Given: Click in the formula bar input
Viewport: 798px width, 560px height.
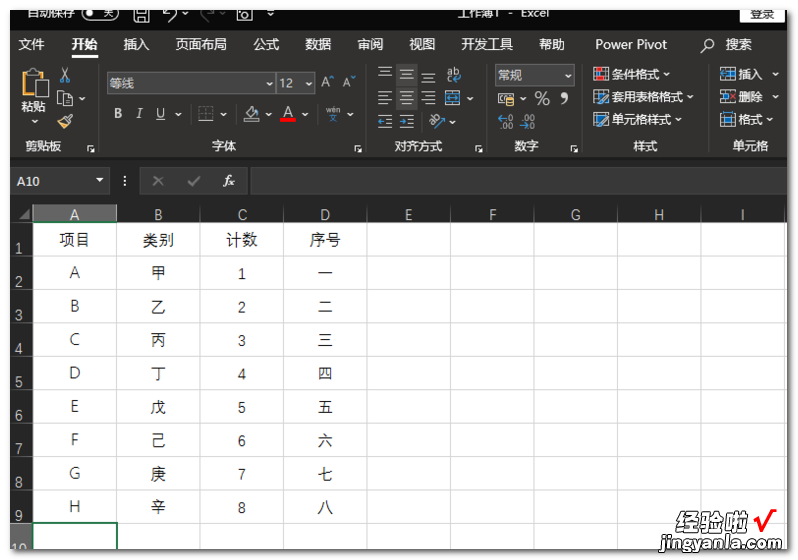Looking at the screenshot, I should click(x=518, y=181).
